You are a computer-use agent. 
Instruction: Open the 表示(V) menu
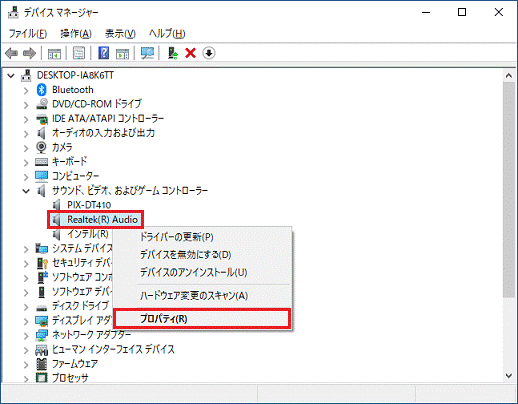tap(120, 34)
